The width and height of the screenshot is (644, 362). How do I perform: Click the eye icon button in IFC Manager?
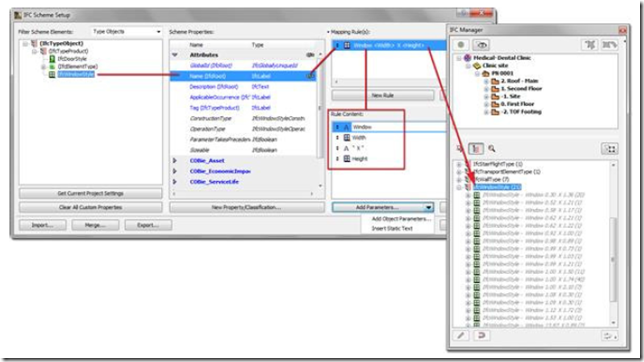481,45
